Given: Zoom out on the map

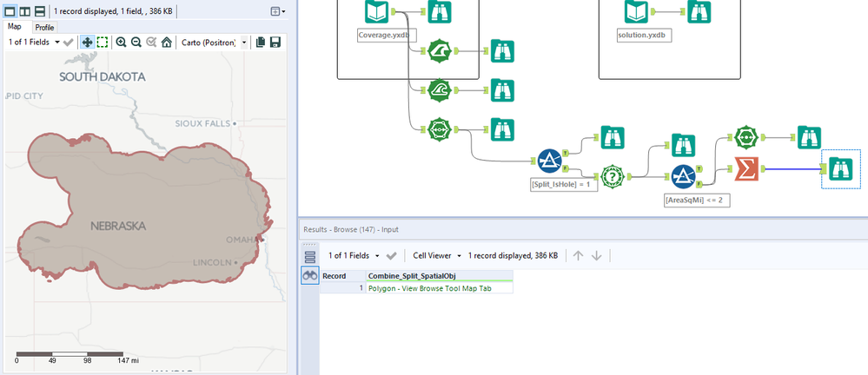Looking at the screenshot, I should [x=136, y=42].
